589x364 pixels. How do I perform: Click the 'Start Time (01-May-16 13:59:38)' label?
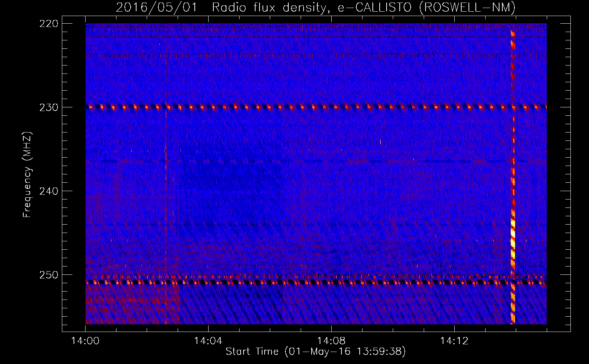tap(316, 352)
